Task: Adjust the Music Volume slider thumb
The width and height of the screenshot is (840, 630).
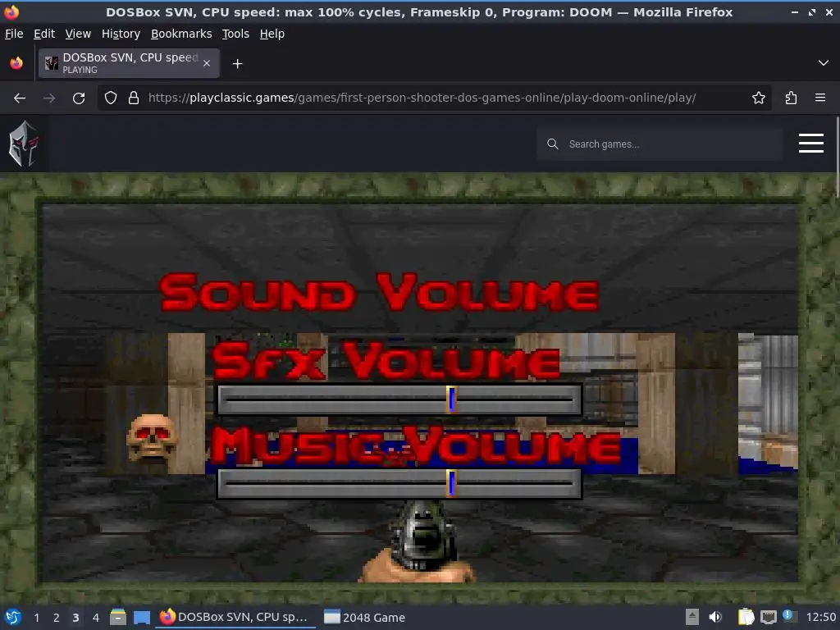Action: point(452,483)
